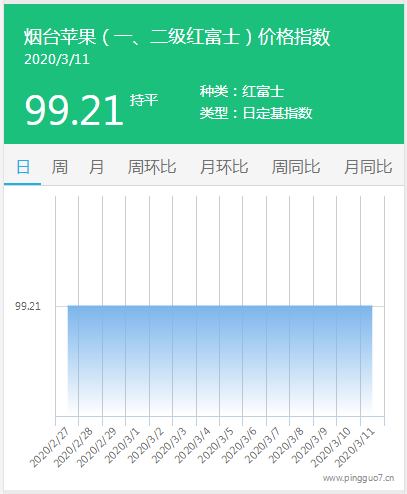The width and height of the screenshot is (407, 494).
Task: Click the 种类：红富士 text
Action: (x=242, y=91)
